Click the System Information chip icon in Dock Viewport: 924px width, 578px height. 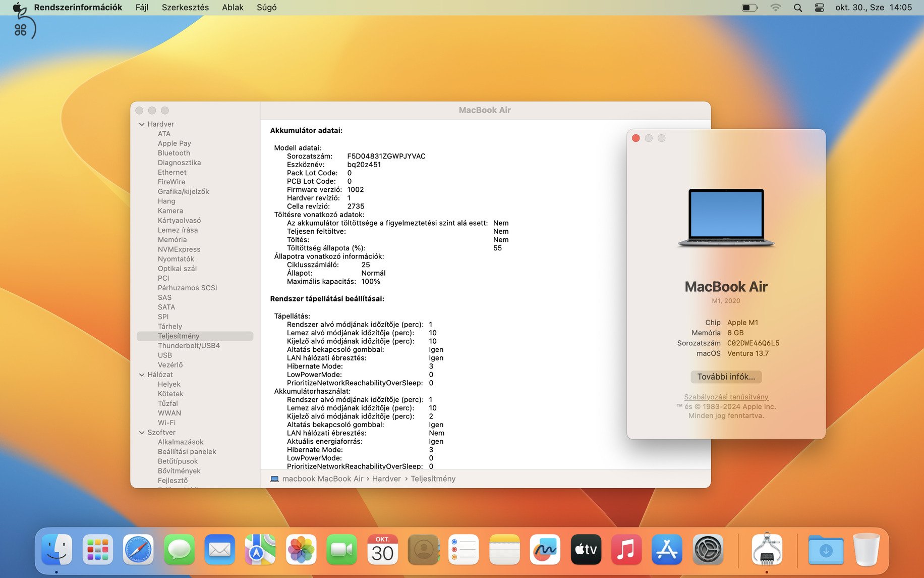767,549
